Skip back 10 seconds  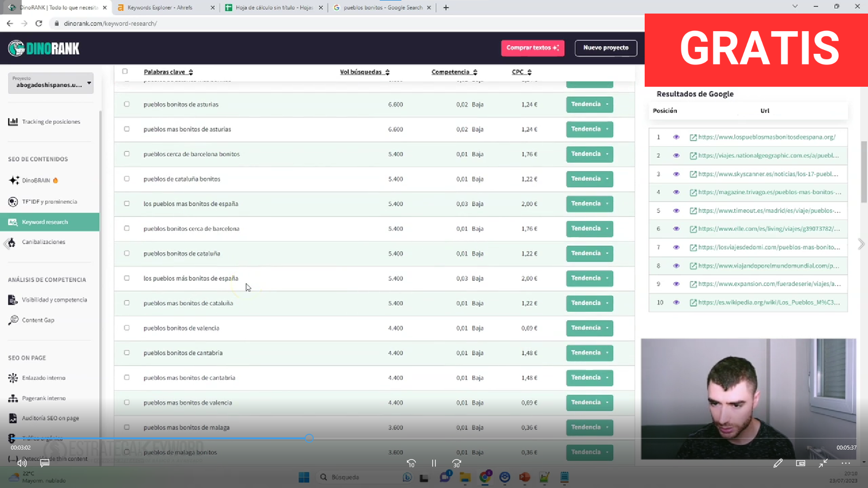[411, 463]
